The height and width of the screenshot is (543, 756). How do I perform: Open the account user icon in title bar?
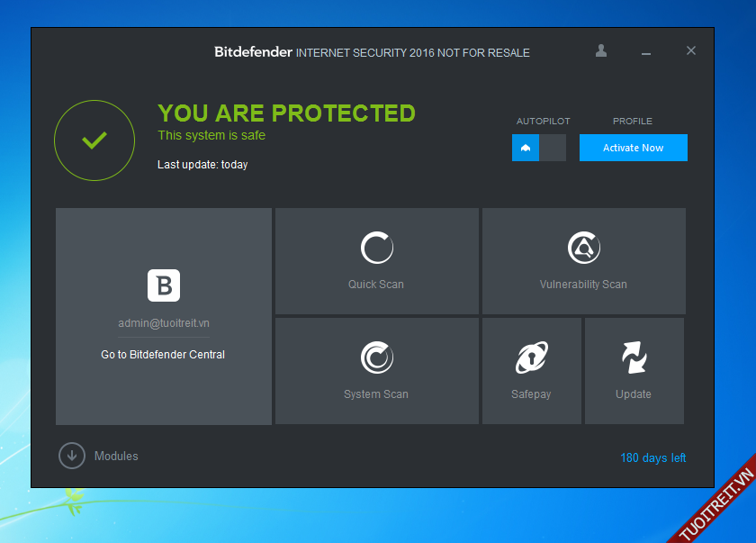point(601,51)
